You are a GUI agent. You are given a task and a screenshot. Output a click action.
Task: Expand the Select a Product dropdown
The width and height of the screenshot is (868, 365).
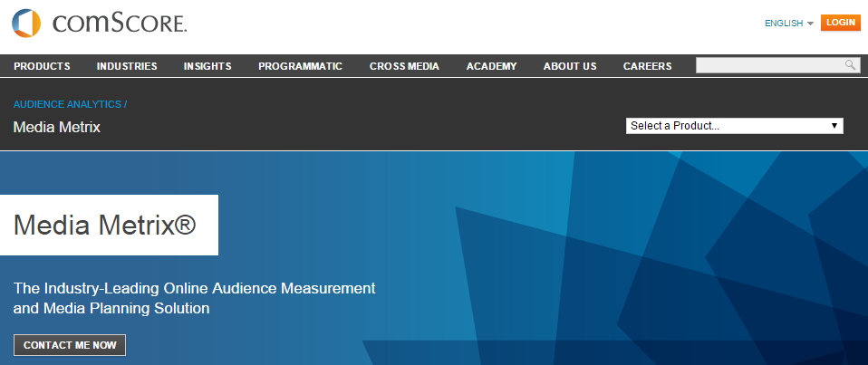[x=735, y=126]
